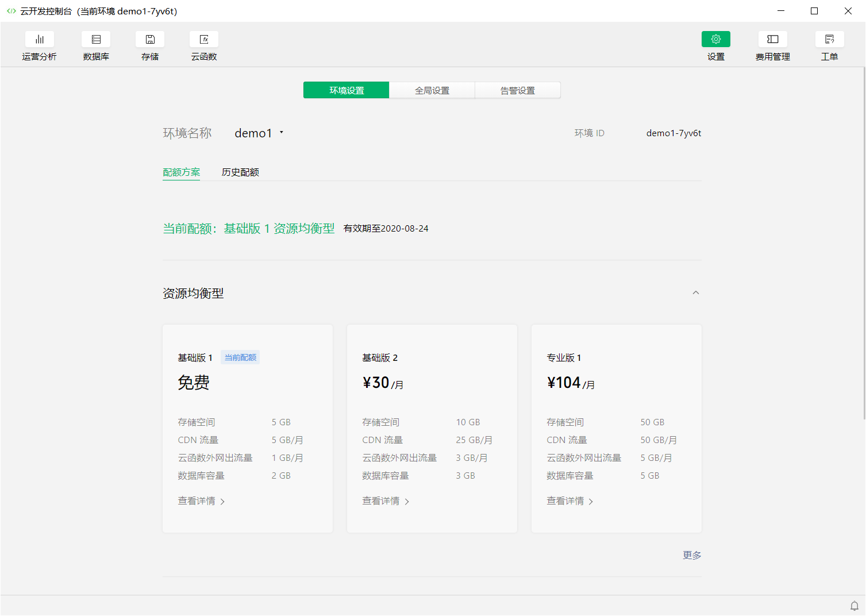Click the app logo in title bar

[11, 11]
